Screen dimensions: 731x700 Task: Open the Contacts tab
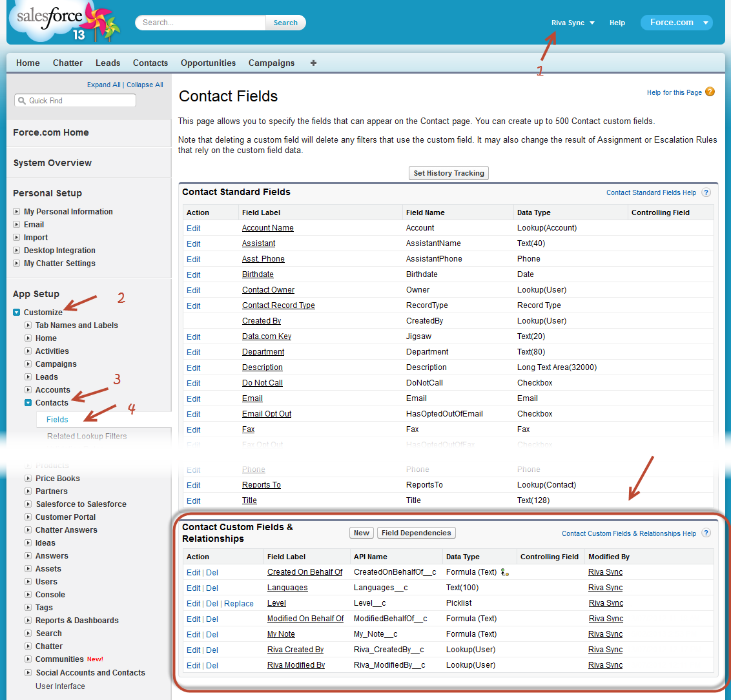point(150,63)
